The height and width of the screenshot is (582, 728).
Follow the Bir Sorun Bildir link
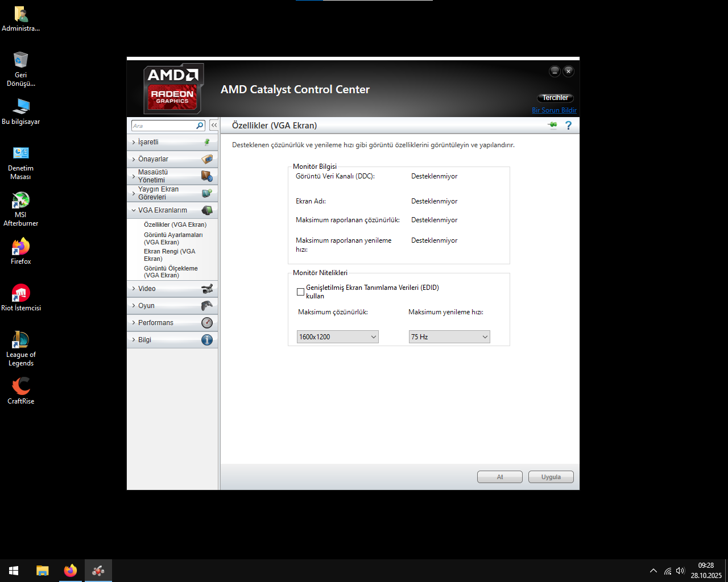point(554,110)
